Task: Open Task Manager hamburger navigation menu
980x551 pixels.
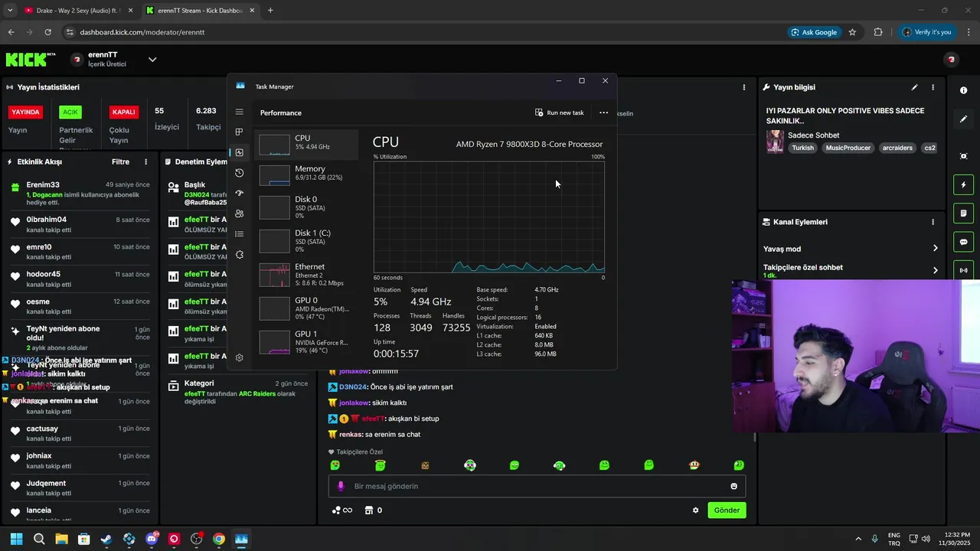Action: pyautogui.click(x=240, y=112)
